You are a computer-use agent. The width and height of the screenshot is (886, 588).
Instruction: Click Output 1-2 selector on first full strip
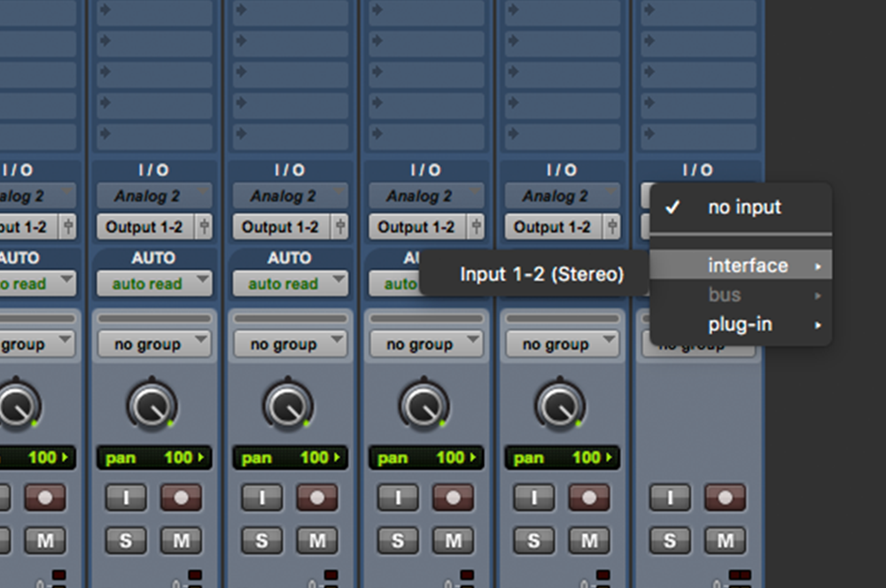(145, 227)
